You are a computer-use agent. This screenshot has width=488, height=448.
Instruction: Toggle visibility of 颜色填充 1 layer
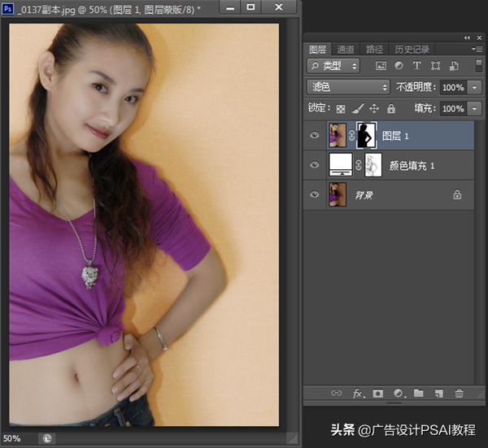[x=315, y=166]
